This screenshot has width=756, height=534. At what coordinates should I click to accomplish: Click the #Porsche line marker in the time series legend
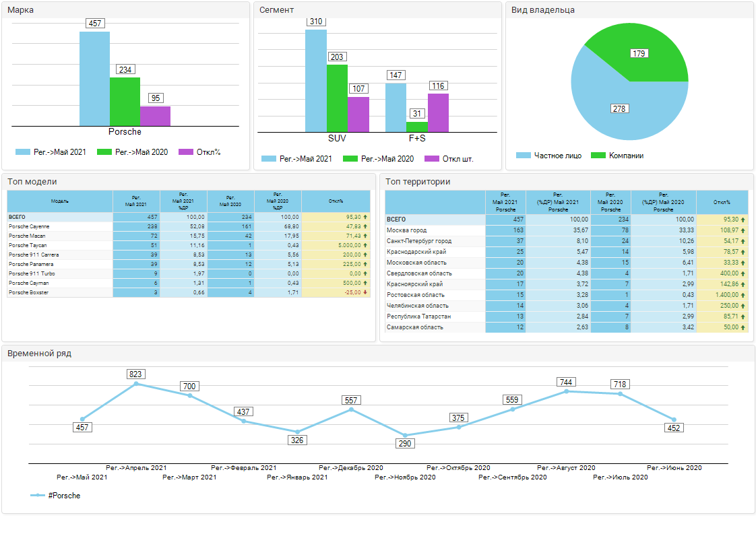pyautogui.click(x=38, y=496)
